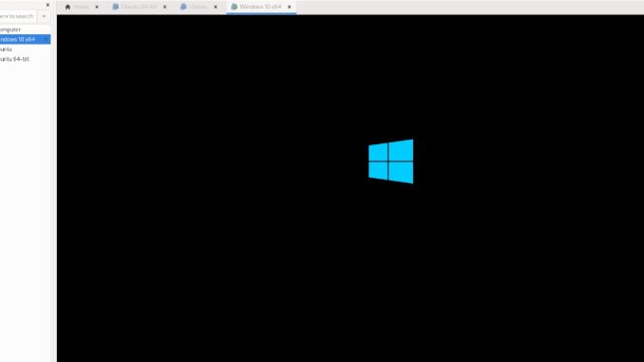The width and height of the screenshot is (644, 362).
Task: Select the Windows 10 x64 tab
Action: (261, 7)
